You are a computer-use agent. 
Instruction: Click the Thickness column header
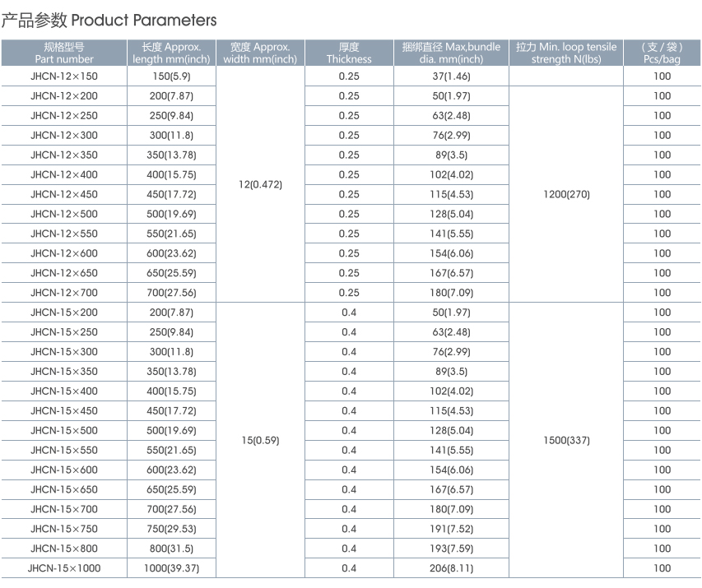pos(349,53)
